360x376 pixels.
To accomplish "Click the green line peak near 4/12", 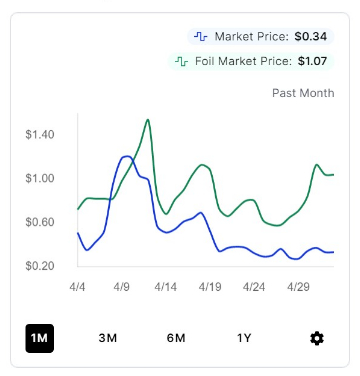I will pyautogui.click(x=148, y=120).
